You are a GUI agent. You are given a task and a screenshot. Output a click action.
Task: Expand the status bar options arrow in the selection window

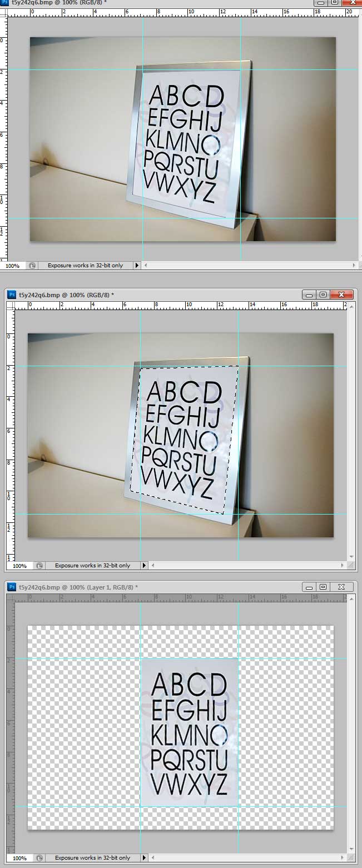(x=144, y=565)
